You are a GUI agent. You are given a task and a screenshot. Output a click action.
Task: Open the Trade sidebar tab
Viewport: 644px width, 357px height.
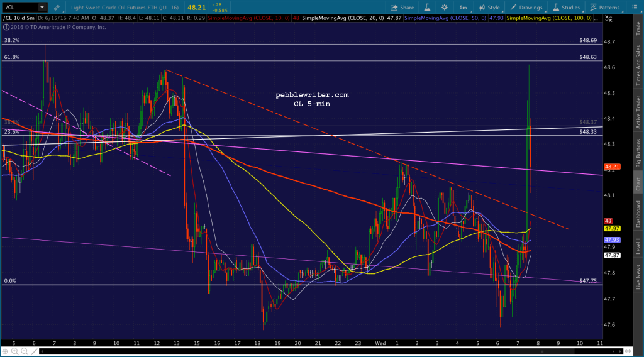tap(638, 28)
